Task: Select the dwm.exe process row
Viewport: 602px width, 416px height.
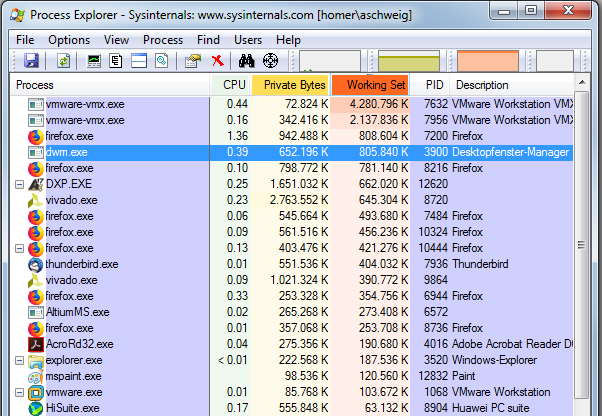Action: pos(292,152)
